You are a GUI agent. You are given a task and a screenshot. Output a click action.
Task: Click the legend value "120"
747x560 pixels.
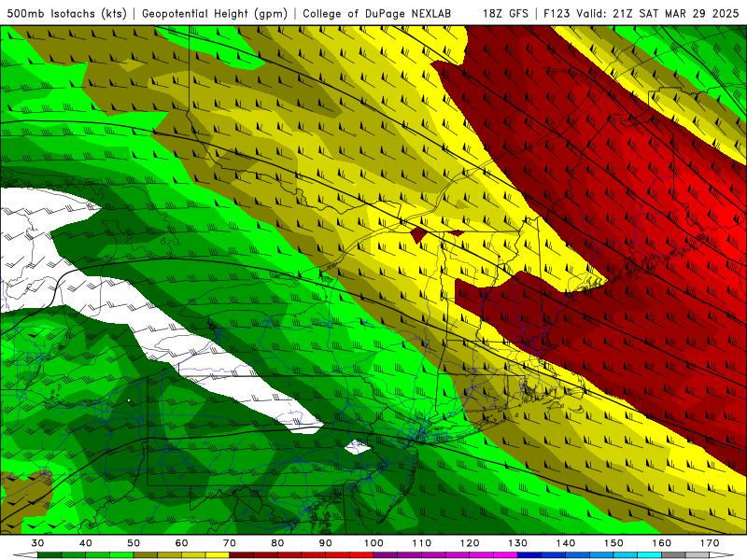point(470,543)
